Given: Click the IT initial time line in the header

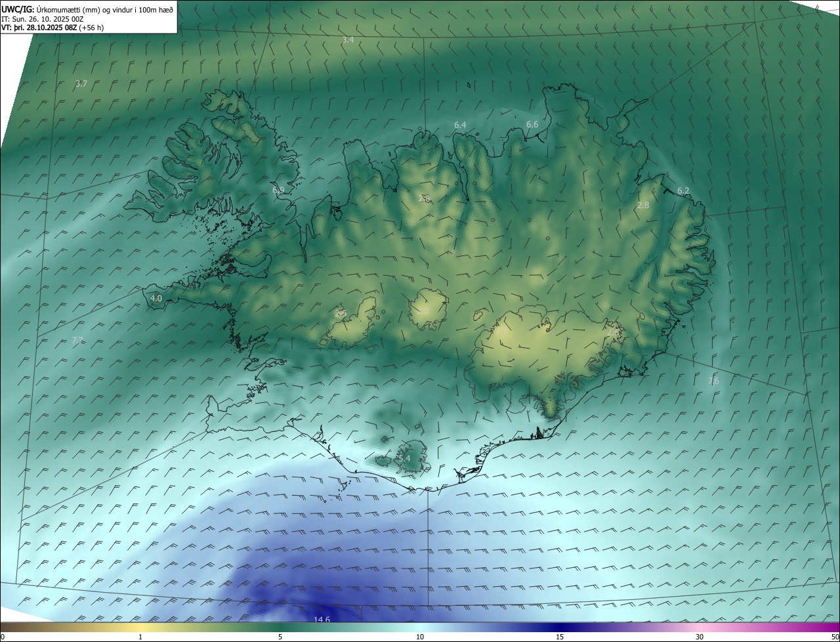Looking at the screenshot, I should [x=42, y=19].
